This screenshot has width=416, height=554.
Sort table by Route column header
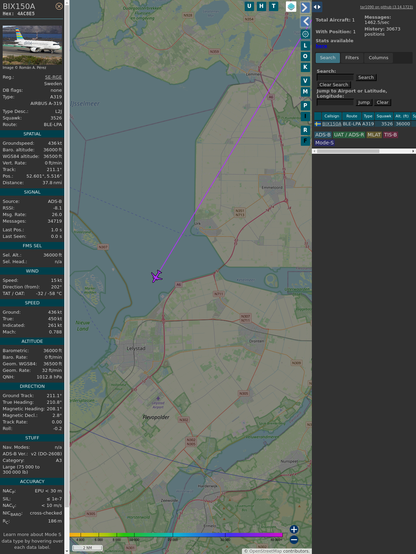click(x=351, y=116)
